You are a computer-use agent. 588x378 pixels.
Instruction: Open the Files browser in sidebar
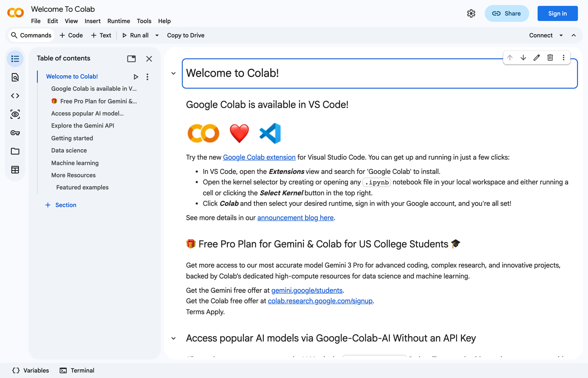15,151
